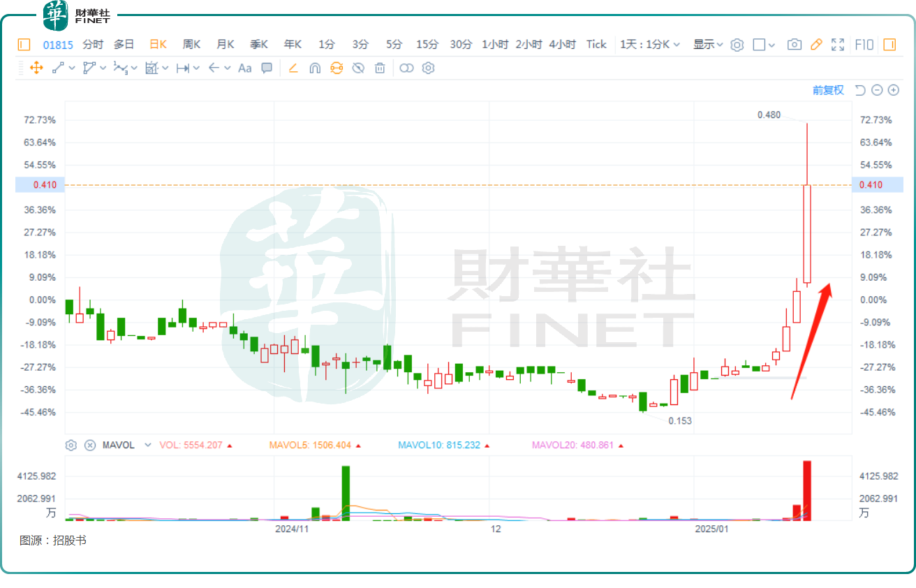Select the 月K monthly tab

point(225,45)
